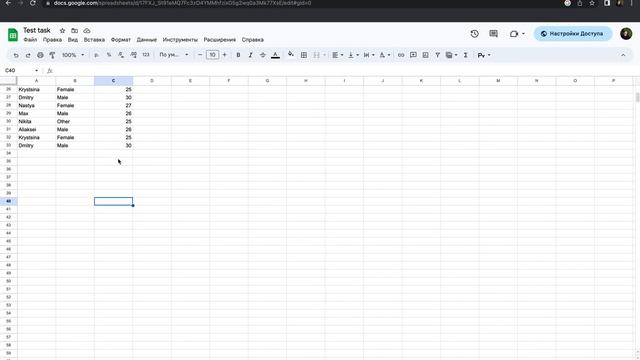Click the move to folder icon
Screen dimensions: 640x360
[x=74, y=31]
